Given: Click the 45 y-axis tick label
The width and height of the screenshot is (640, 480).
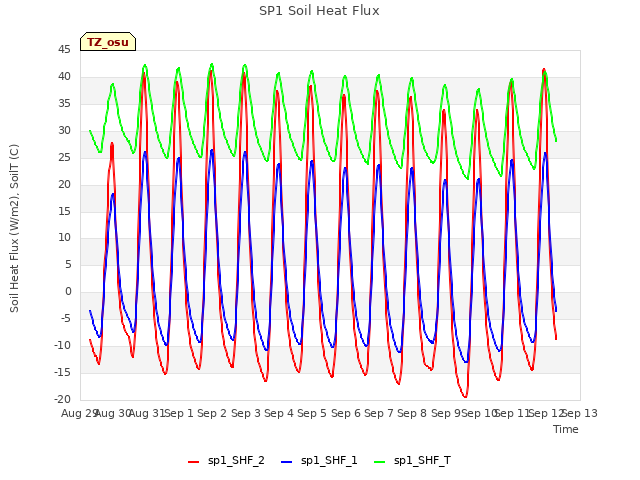Looking at the screenshot, I should pyautogui.click(x=64, y=50).
